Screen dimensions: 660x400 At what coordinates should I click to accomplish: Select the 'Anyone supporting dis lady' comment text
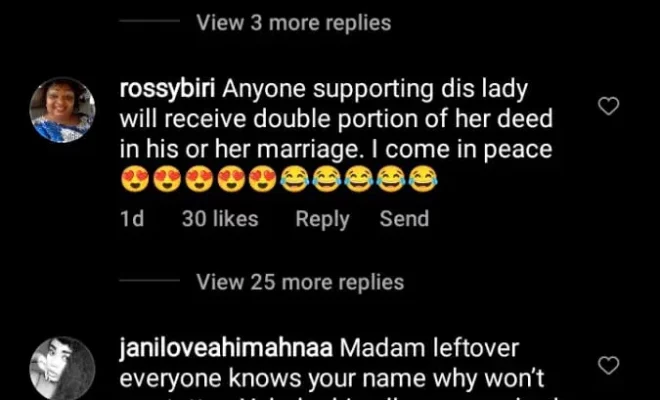click(375, 89)
